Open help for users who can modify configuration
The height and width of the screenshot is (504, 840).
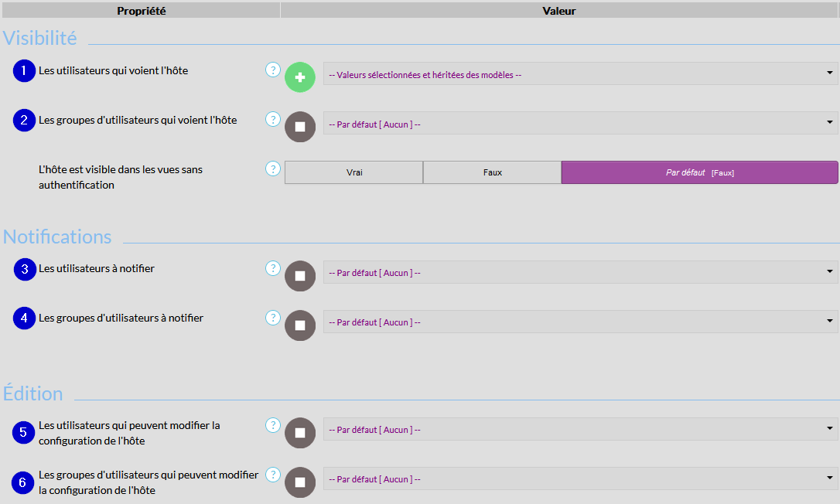click(x=272, y=425)
